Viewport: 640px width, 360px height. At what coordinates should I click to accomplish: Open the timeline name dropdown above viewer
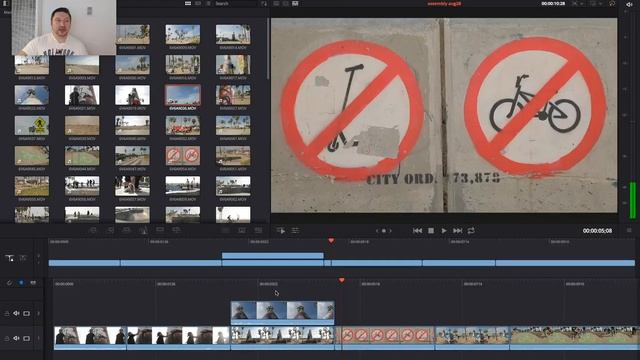pos(444,4)
